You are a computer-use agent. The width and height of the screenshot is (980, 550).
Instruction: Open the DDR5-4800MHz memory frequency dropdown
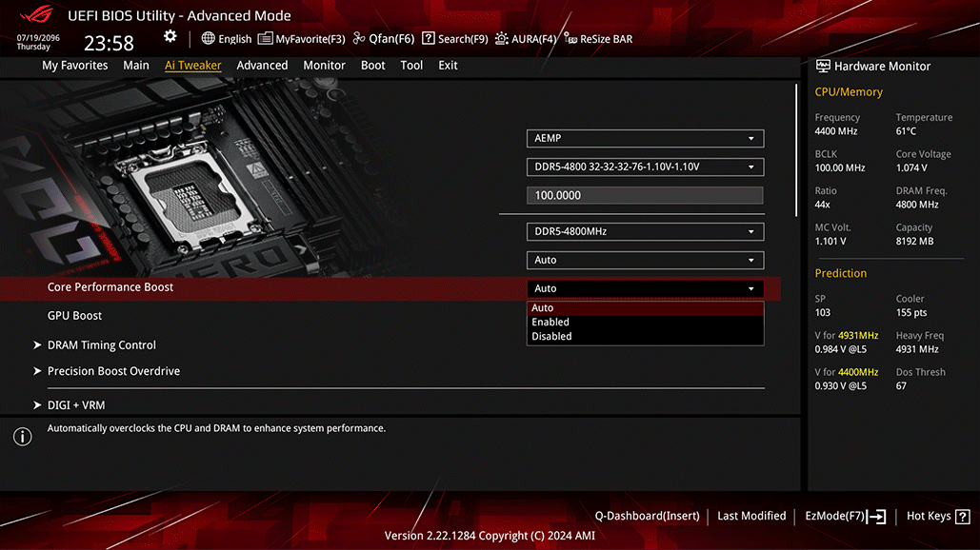tap(645, 231)
